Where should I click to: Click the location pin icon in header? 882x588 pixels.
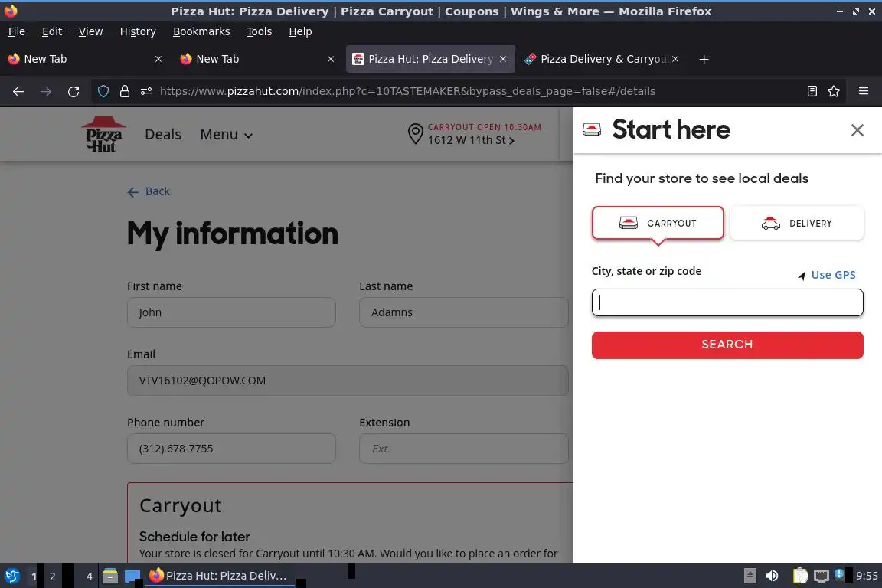415,134
